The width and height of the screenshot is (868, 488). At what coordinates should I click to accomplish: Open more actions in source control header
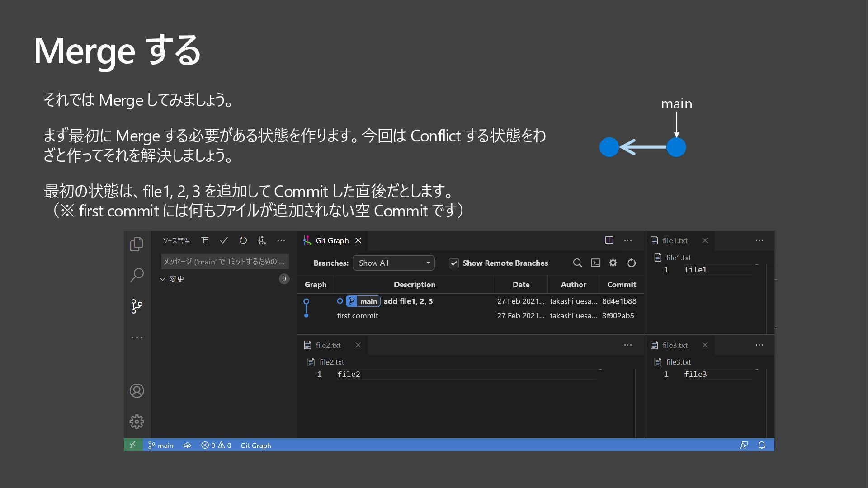[x=281, y=240]
